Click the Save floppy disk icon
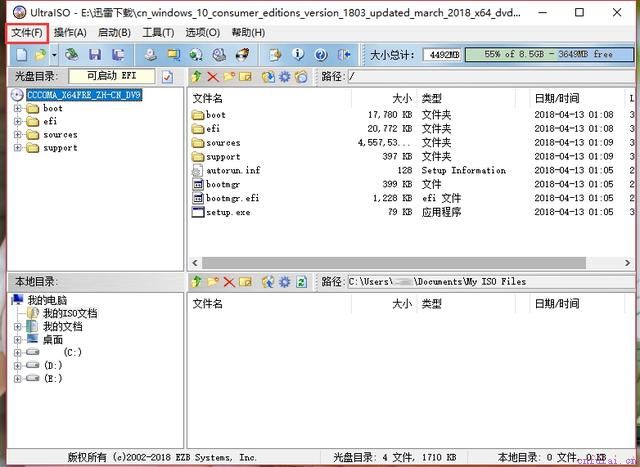 (95, 54)
